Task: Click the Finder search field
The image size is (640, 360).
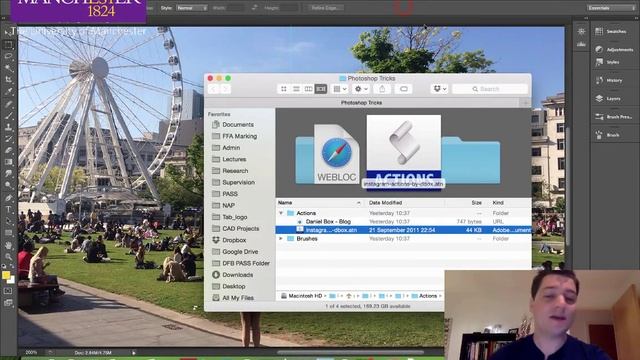Action: [x=490, y=89]
